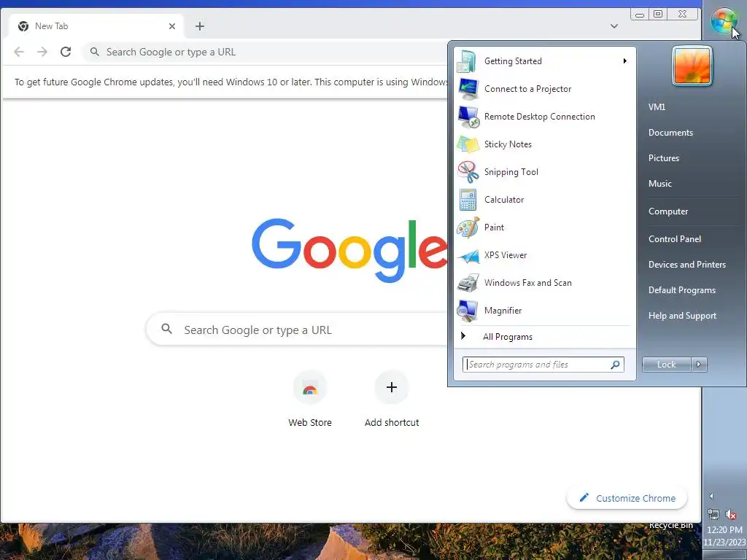Open Windows Fax and Scan

click(x=543, y=283)
